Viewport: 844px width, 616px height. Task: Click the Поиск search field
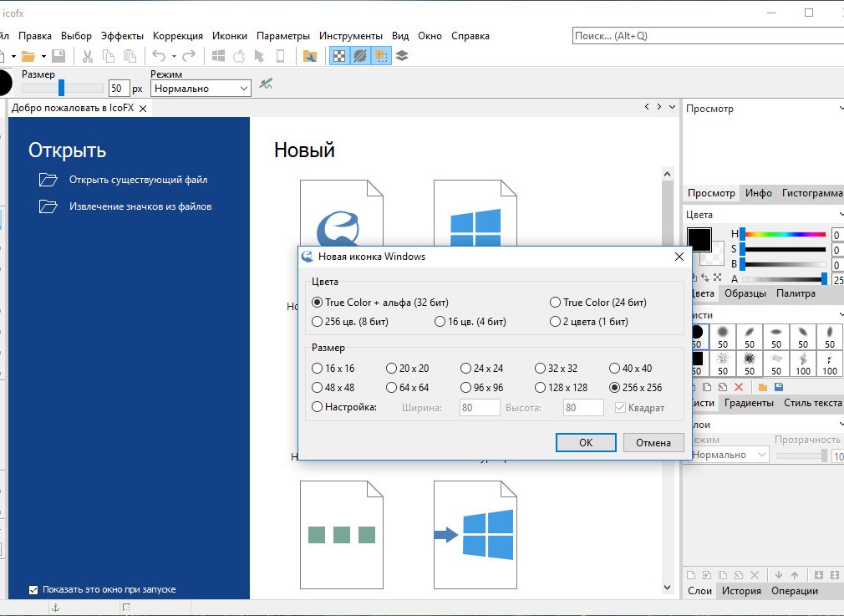click(709, 36)
